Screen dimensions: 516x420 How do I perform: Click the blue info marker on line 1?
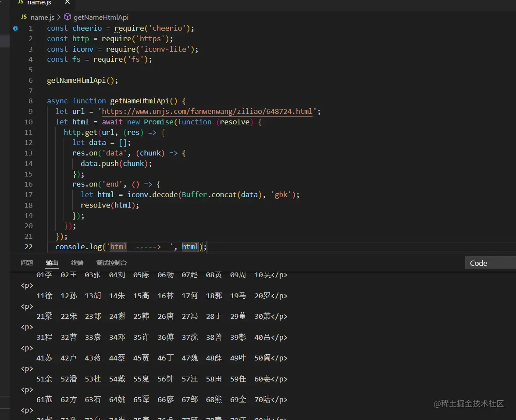tap(15, 28)
